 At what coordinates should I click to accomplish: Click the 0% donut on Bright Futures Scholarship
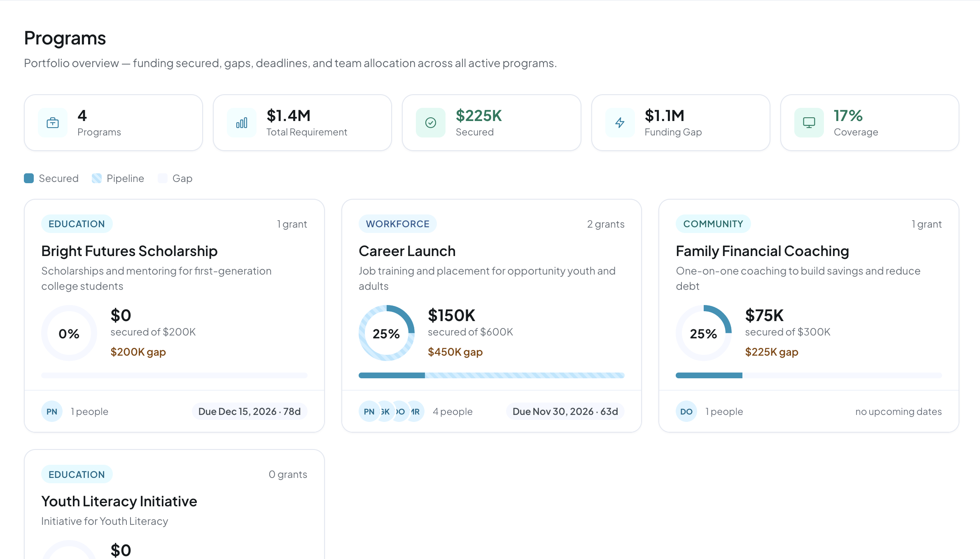coord(69,333)
